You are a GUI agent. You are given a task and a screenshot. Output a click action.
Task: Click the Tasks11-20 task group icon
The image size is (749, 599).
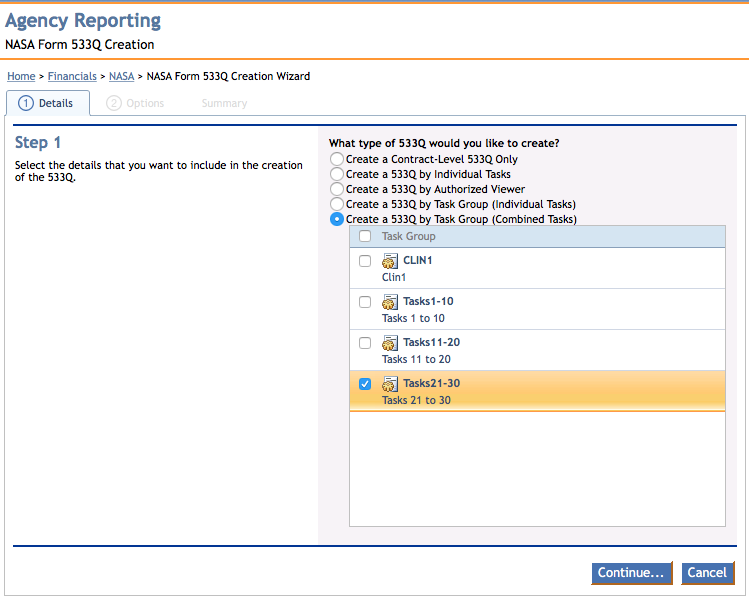[x=390, y=343]
